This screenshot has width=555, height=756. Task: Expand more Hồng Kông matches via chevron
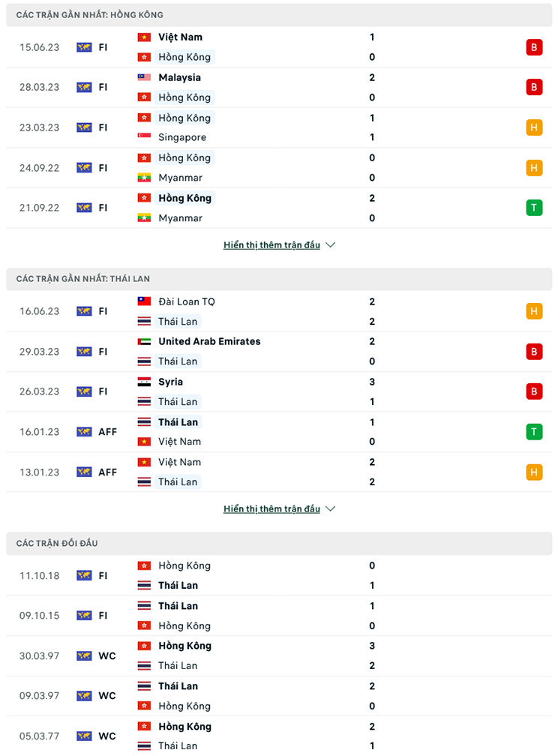pyautogui.click(x=331, y=245)
